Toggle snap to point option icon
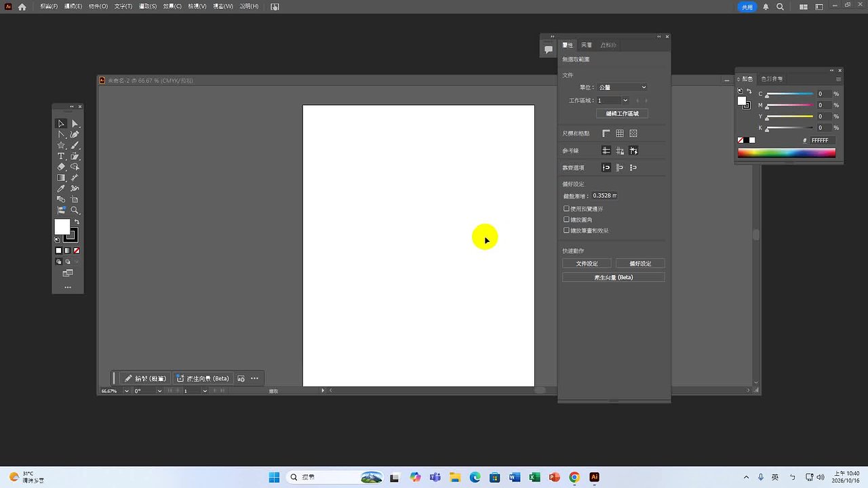This screenshot has width=868, height=488. [x=606, y=167]
